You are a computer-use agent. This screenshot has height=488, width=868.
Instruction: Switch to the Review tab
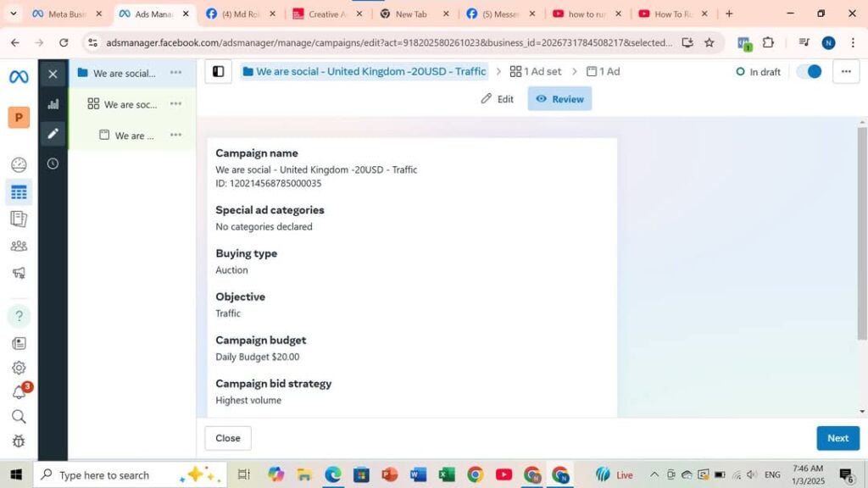[x=559, y=98]
